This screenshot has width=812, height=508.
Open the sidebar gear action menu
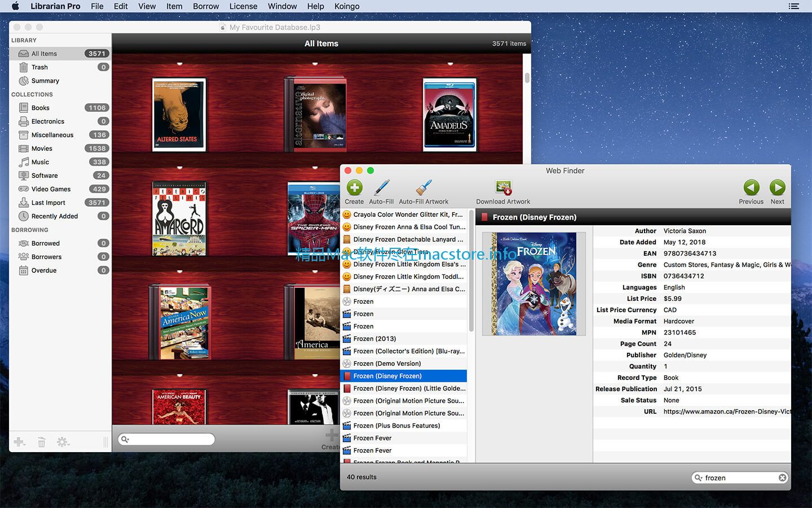[x=63, y=442]
